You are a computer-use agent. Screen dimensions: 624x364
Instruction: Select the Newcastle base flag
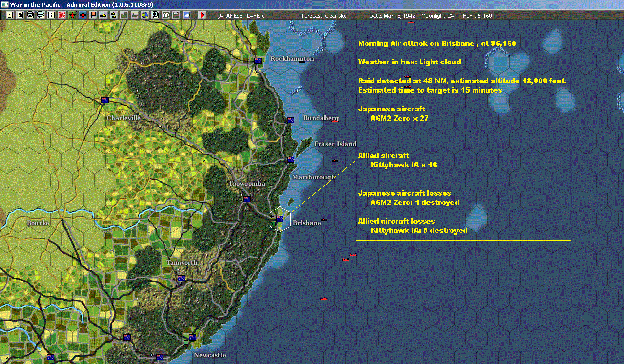[x=192, y=337]
